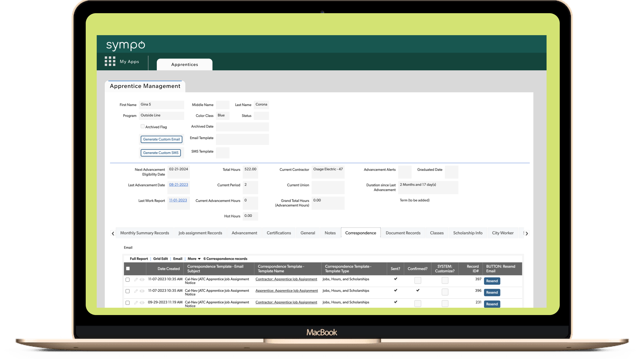644x359 pixels.
Task: Open Contractor: Apprentice Job Assignment link, record 397
Action: [x=286, y=279]
